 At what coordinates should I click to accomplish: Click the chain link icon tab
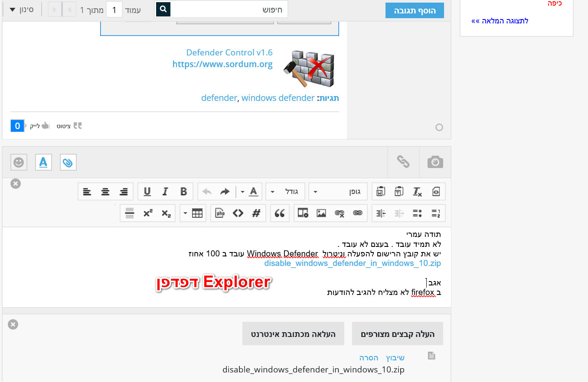[x=403, y=162]
